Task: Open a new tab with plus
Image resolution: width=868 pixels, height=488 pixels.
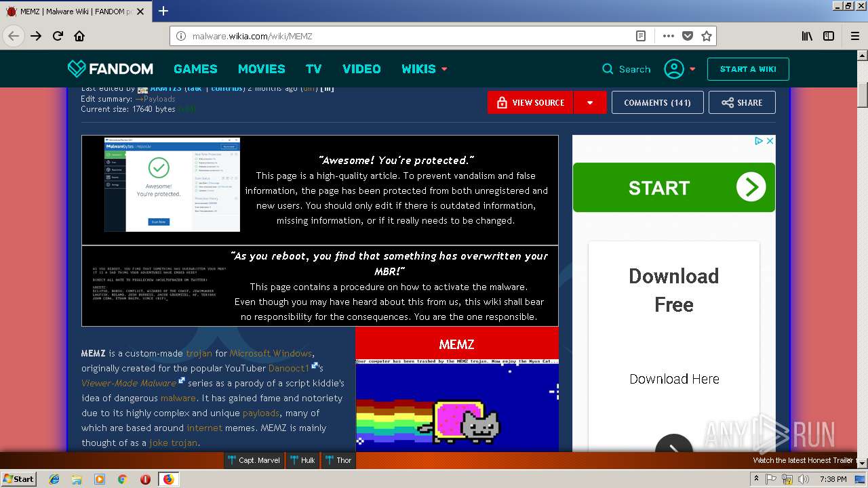Action: tap(163, 11)
